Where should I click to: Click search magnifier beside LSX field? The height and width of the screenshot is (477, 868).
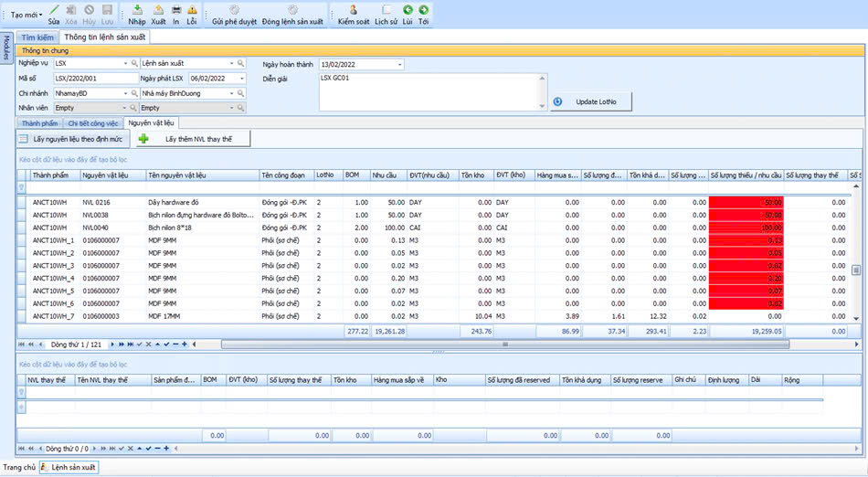click(134, 64)
